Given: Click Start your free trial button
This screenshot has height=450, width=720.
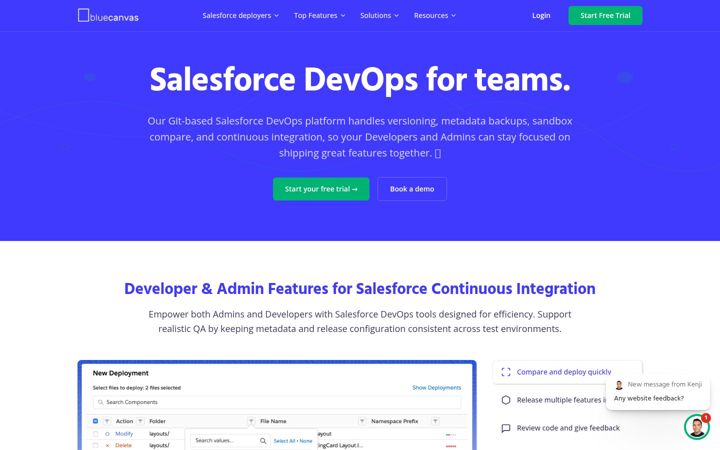Looking at the screenshot, I should [321, 189].
